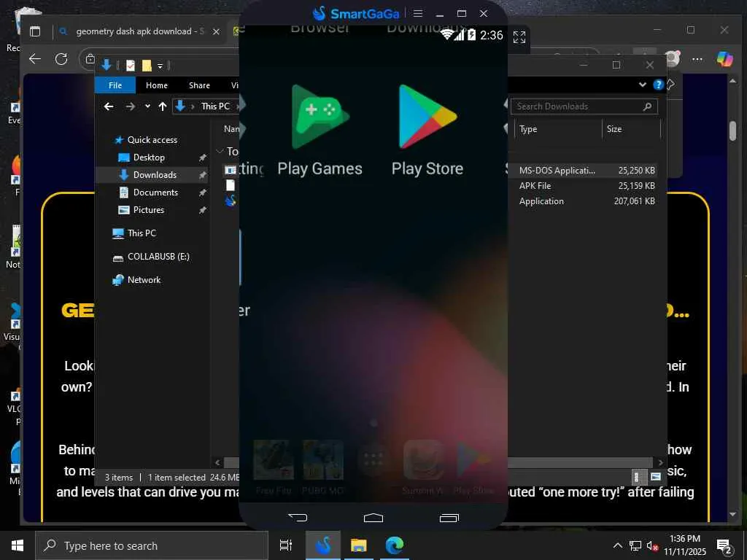This screenshot has height=560, width=747.
Task: Go back in File Explorer
Action: [x=109, y=106]
